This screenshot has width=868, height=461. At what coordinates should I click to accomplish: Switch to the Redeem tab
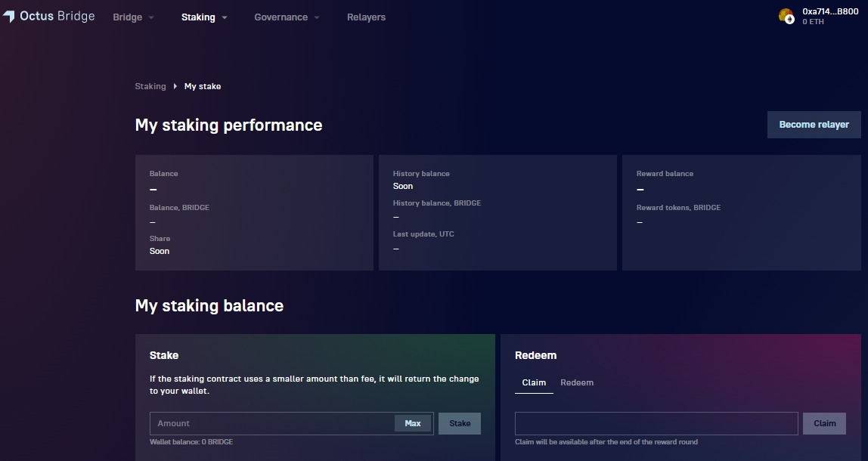pos(577,382)
